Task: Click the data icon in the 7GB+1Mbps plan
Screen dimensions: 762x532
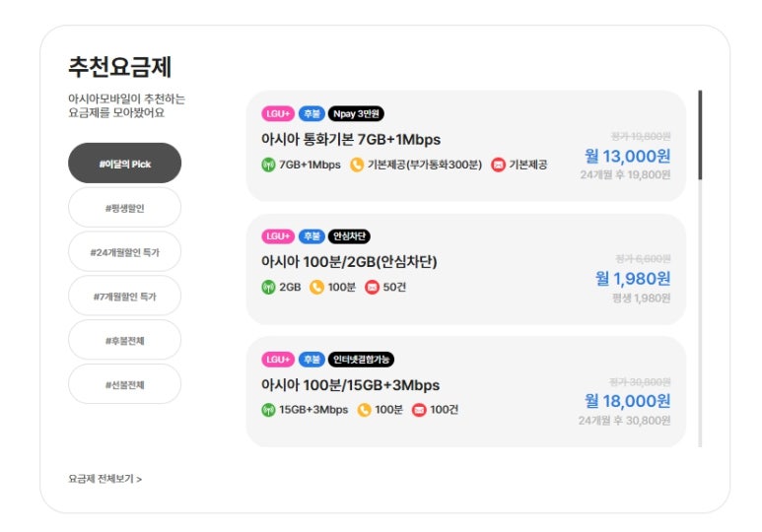Action: tap(268, 165)
